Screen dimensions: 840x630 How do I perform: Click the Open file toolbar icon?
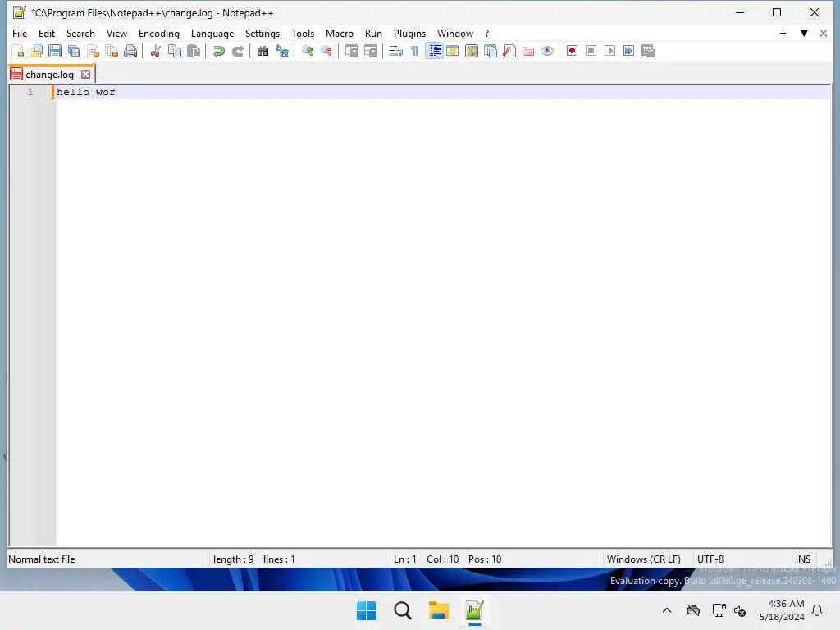36,52
